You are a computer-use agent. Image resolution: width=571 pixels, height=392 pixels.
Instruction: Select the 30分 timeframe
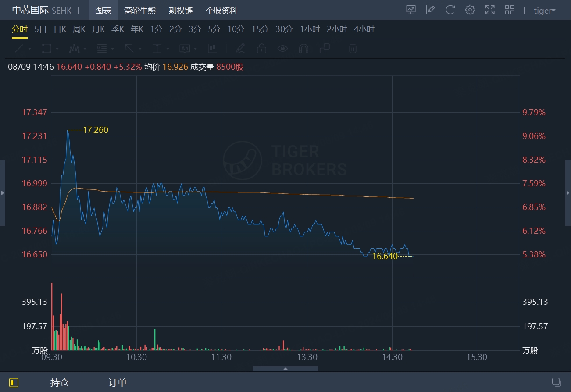(284, 29)
